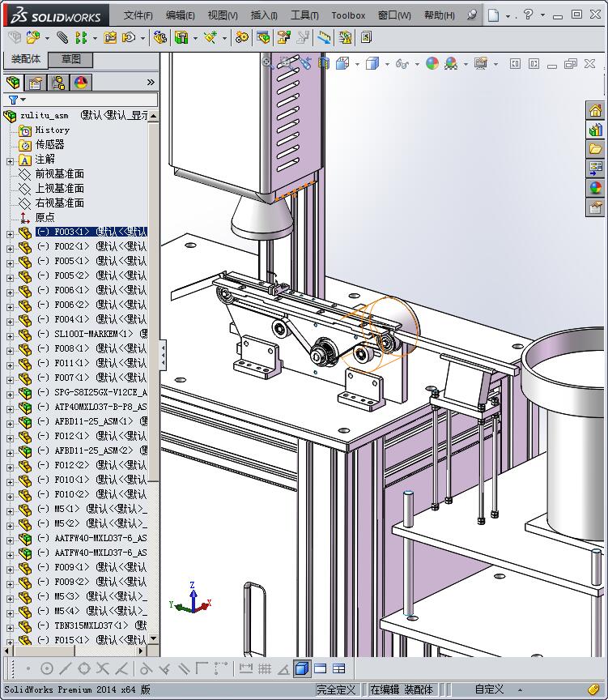Open the 编辑(E) menu
Screen dimensions: 608x700
click(181, 15)
